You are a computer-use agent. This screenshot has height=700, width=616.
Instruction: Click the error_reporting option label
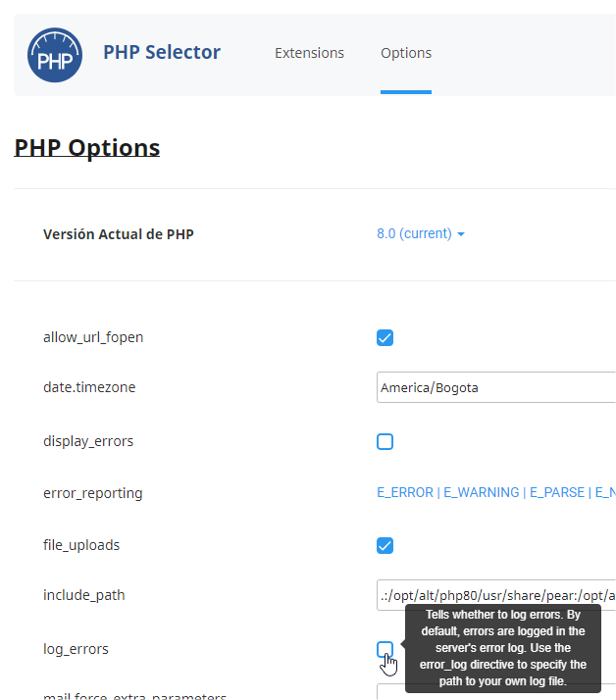[x=93, y=493]
